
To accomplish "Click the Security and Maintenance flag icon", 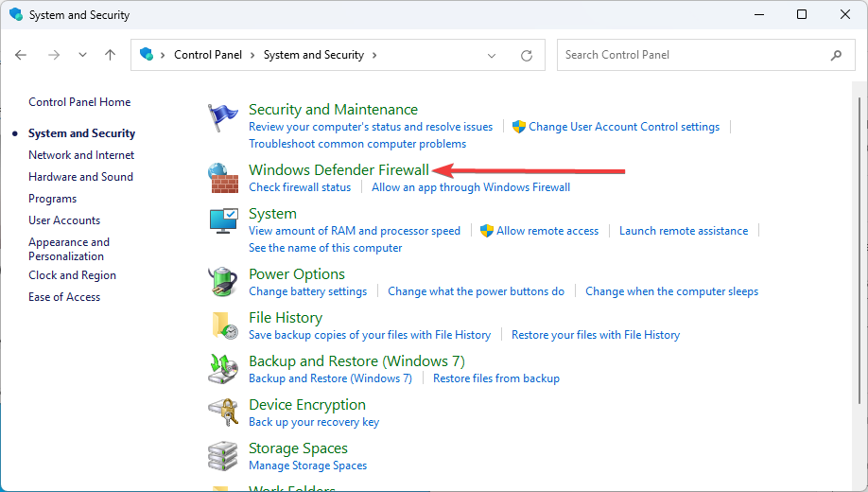I will point(222,117).
